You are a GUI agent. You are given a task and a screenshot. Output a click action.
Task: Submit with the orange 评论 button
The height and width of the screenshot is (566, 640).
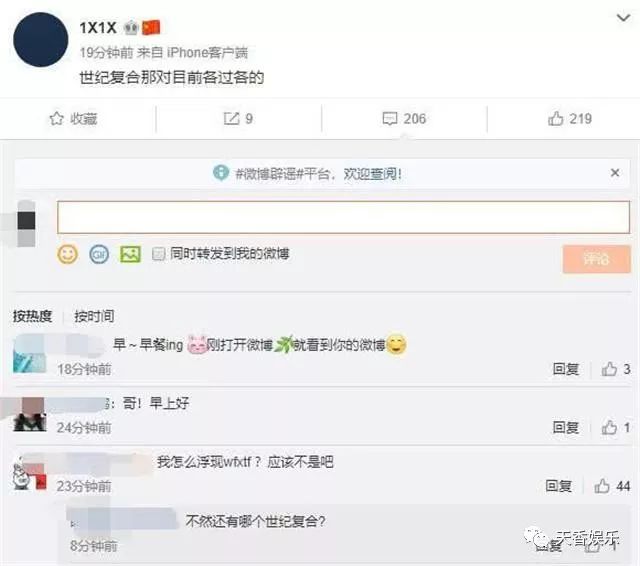pos(596,259)
